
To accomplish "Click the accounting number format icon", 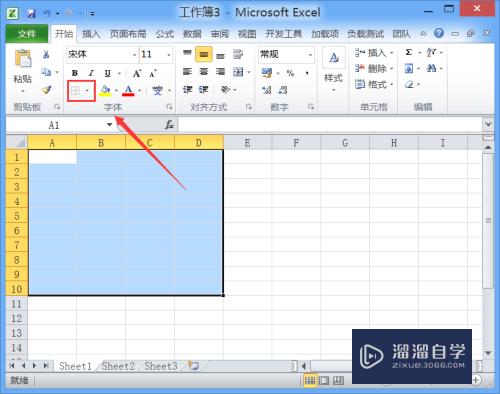I will [267, 73].
